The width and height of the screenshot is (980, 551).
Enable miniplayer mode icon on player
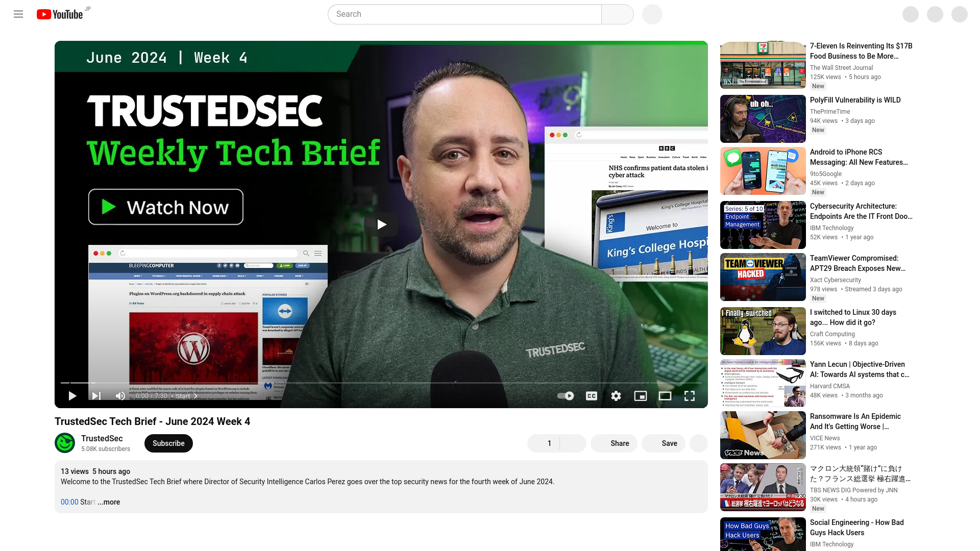pos(640,395)
